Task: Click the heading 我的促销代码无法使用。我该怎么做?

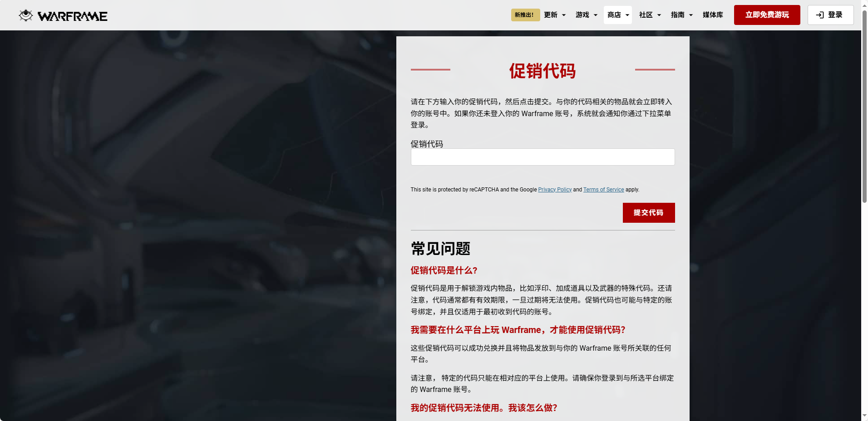Action: click(483, 408)
